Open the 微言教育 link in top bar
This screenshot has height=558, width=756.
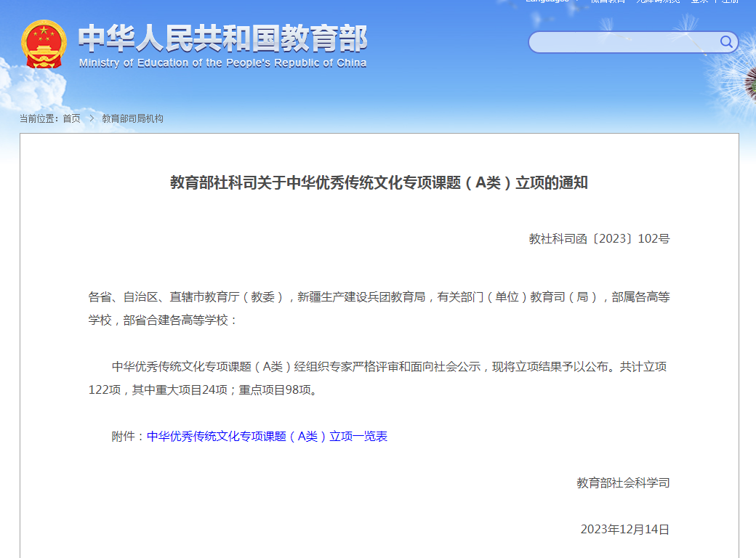[608, 1]
